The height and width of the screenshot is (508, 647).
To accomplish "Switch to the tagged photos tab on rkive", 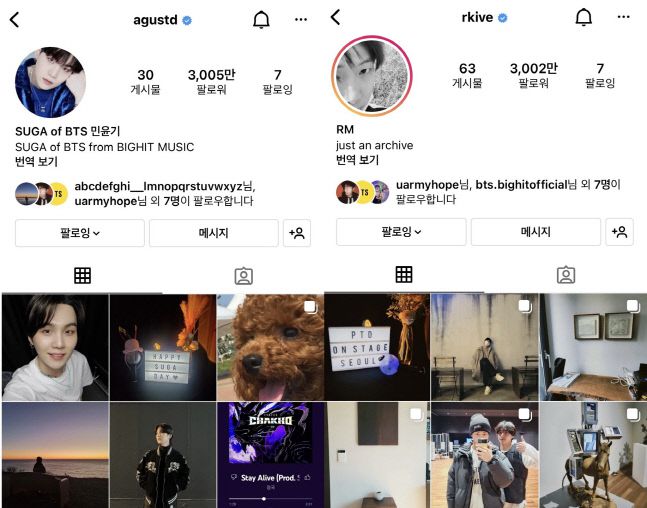I will tap(566, 275).
